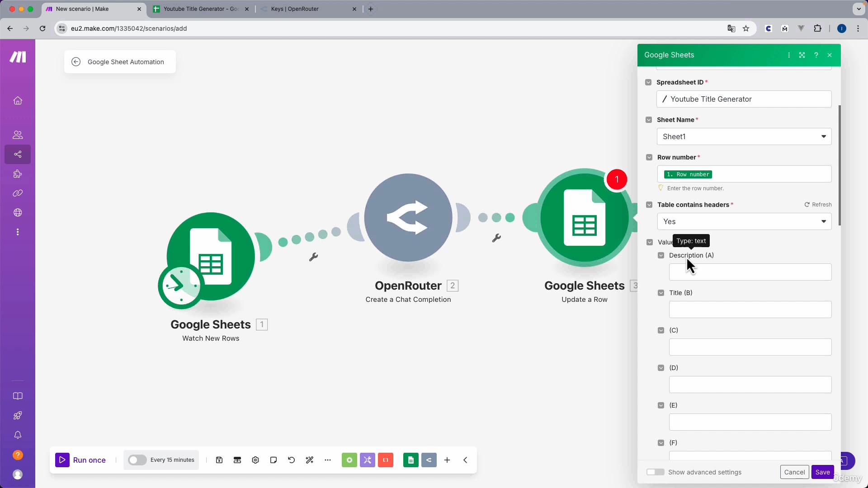Screen dimensions: 868x488
Task: Open the Make home icon in sidebar
Action: click(x=18, y=100)
